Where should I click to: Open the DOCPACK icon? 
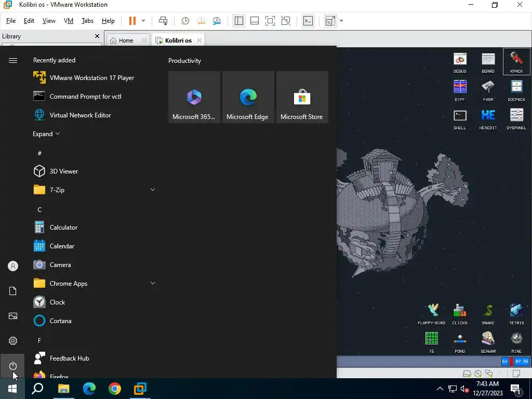516,90
